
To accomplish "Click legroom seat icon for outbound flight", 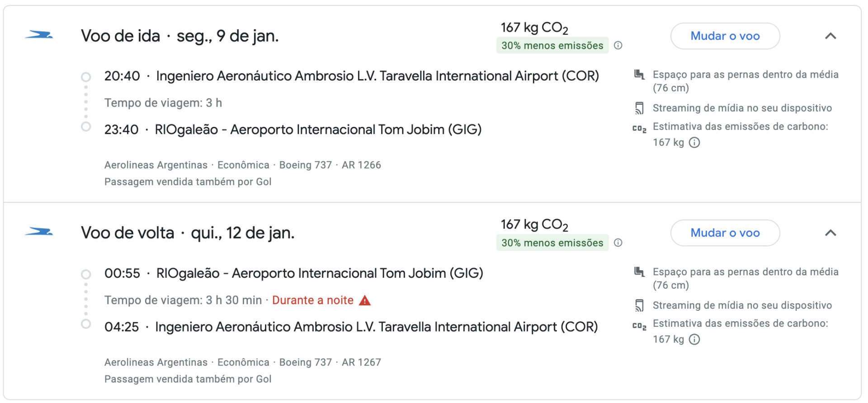I will pyautogui.click(x=639, y=75).
